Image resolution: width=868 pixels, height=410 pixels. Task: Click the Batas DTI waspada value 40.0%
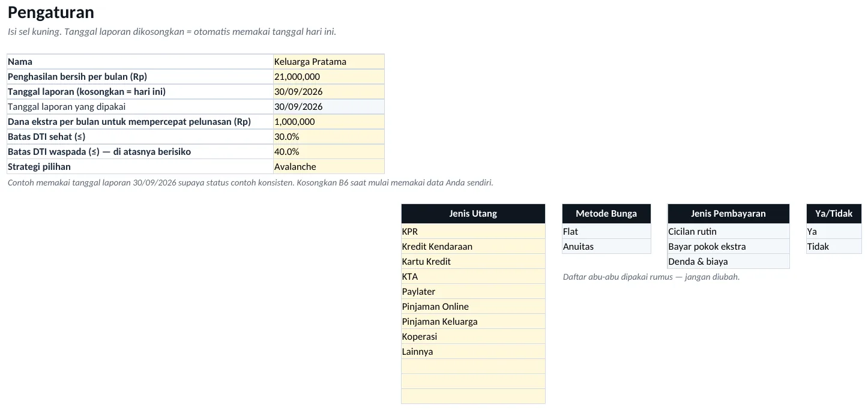(x=328, y=152)
